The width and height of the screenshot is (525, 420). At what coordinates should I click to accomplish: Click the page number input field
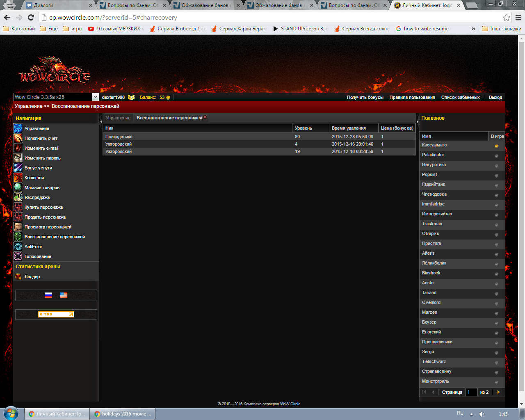[471, 392]
